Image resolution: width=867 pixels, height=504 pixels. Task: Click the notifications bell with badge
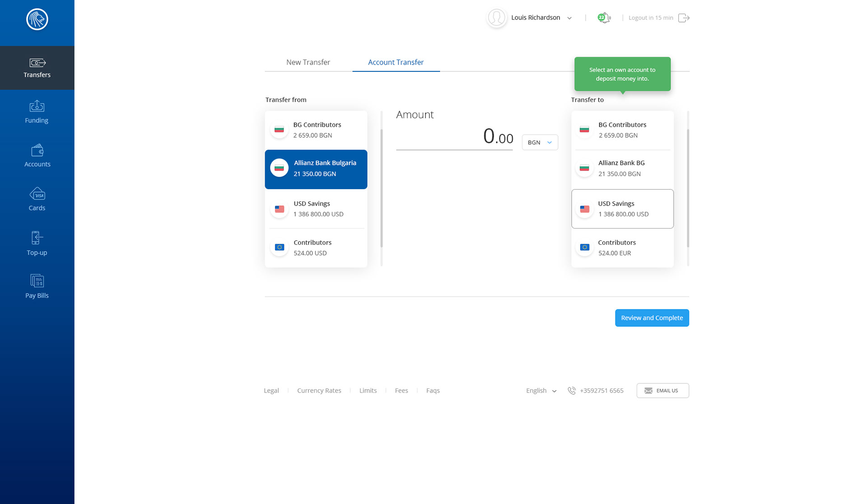coord(604,18)
